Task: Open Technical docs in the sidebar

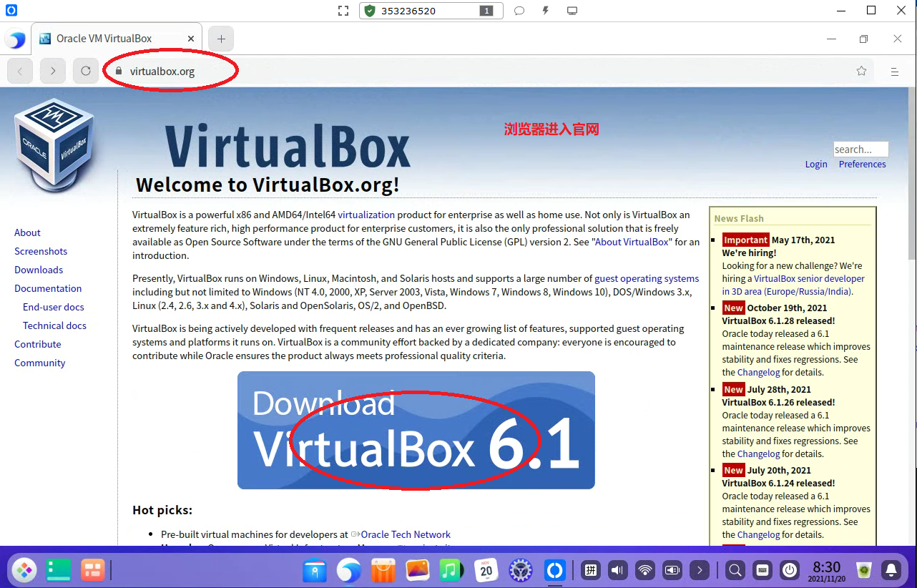Action: [x=54, y=325]
